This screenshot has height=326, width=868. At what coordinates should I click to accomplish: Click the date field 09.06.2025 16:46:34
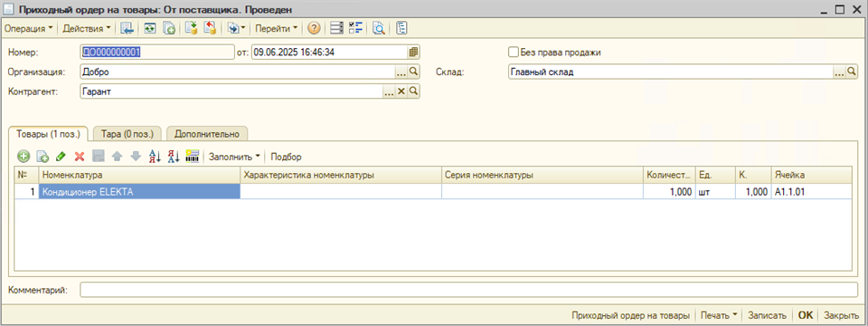(x=330, y=53)
